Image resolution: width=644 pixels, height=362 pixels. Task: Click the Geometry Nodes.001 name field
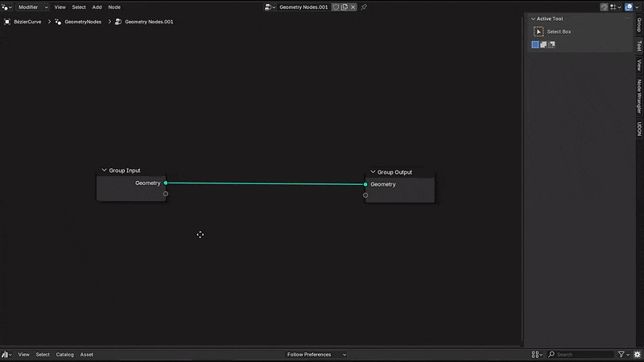tap(303, 7)
